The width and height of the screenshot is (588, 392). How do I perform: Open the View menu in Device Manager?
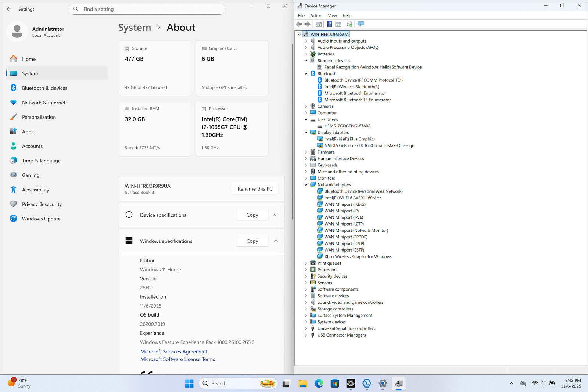coord(332,15)
